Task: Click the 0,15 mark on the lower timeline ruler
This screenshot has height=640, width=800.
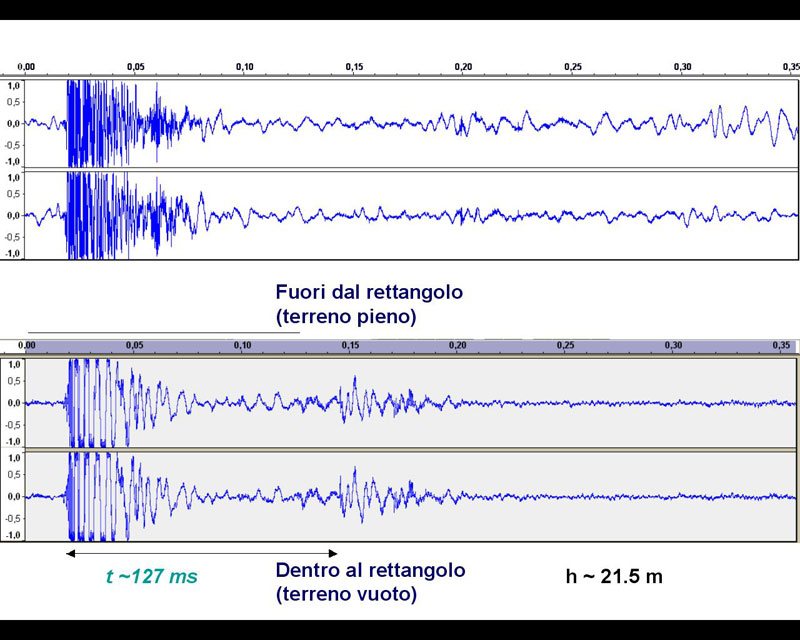Action: tap(351, 345)
